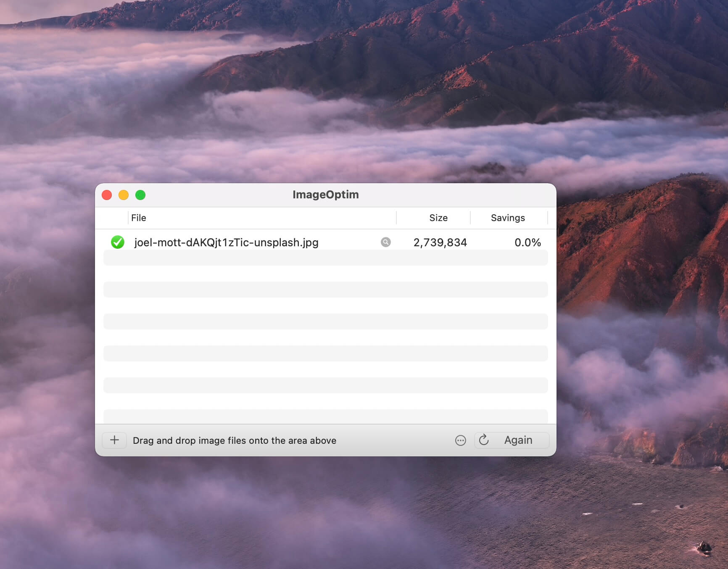Open the options ellipsis button

[x=461, y=440]
